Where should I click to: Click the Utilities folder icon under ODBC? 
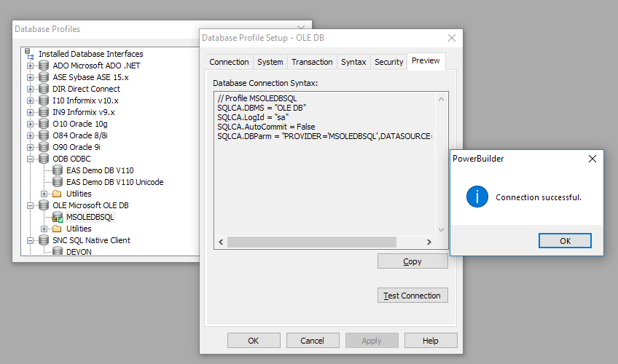tap(58, 194)
